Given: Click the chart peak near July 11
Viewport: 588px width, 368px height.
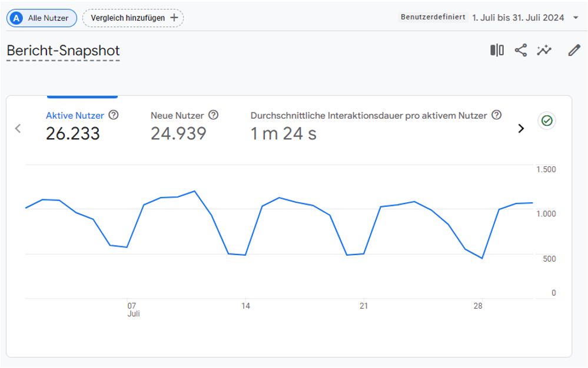Looking at the screenshot, I should point(195,191).
